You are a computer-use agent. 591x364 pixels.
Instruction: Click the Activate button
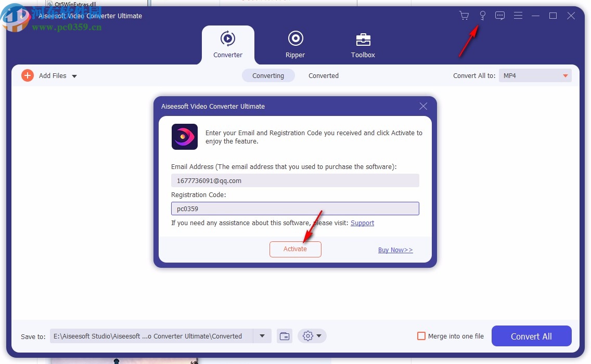[x=295, y=249]
